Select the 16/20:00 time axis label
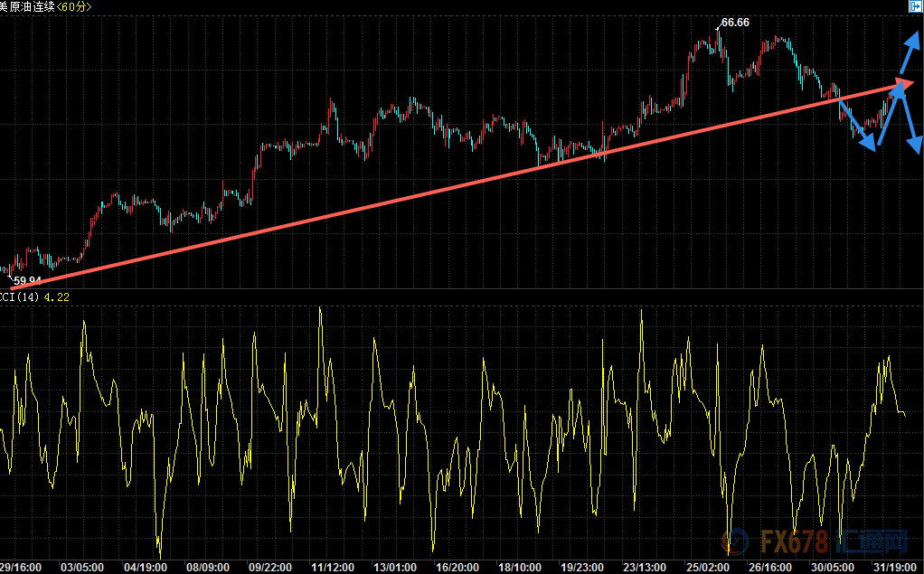The width and height of the screenshot is (924, 574). (x=457, y=567)
